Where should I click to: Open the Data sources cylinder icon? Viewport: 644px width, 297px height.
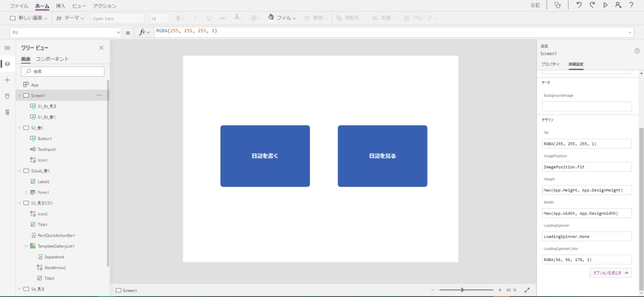tap(8, 96)
